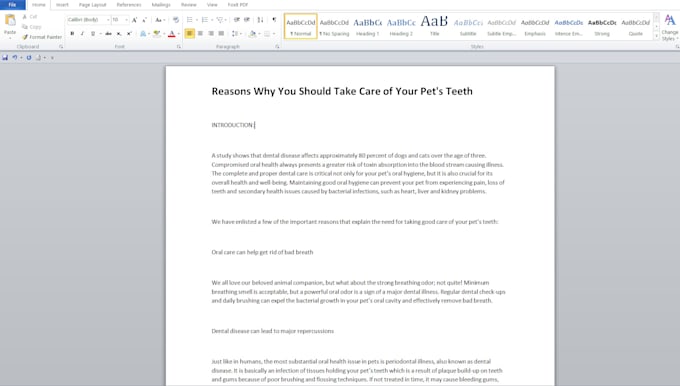Viewport: 680px width, 386px height.
Task: Open the Change Styles menu
Action: pos(670,27)
